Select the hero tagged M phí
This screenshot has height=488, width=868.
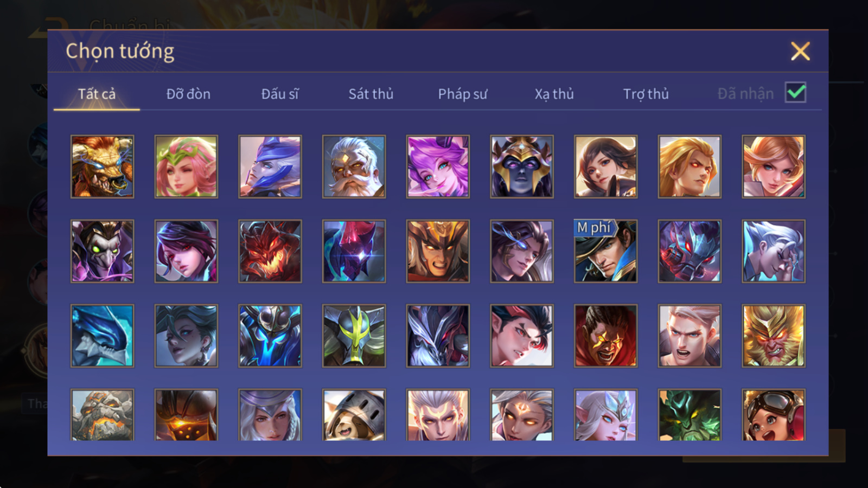click(x=605, y=251)
